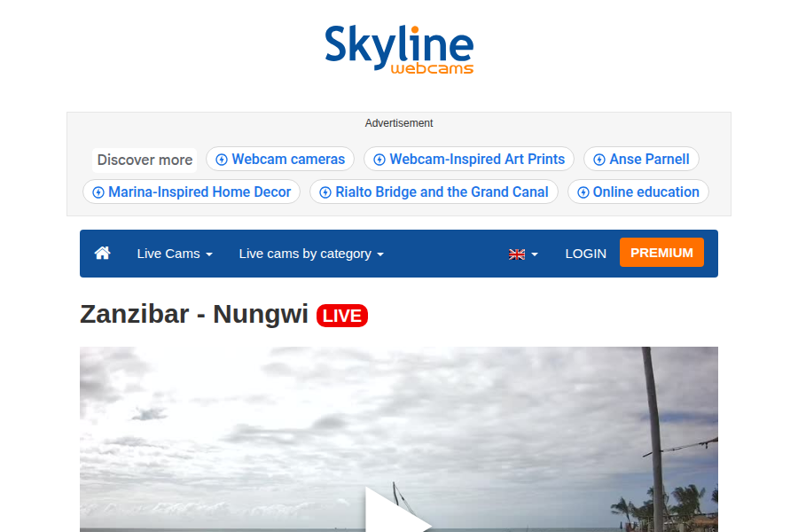Click the Discover more label
798x532 pixels.
145,160
